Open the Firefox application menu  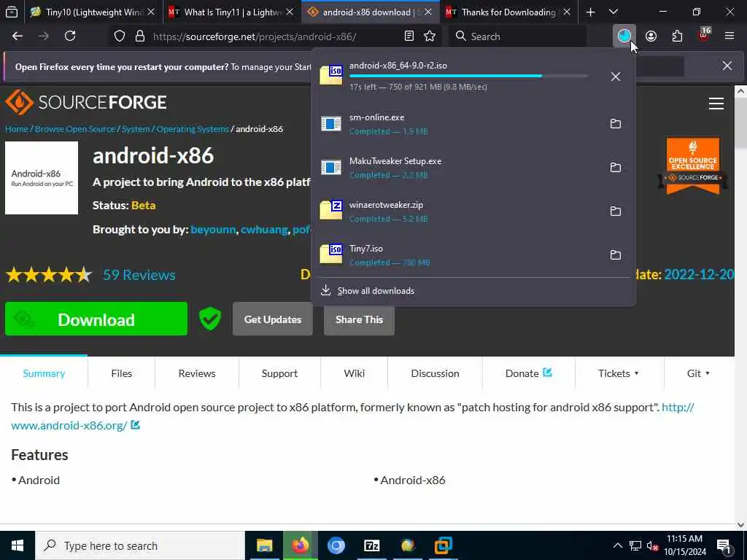(729, 36)
